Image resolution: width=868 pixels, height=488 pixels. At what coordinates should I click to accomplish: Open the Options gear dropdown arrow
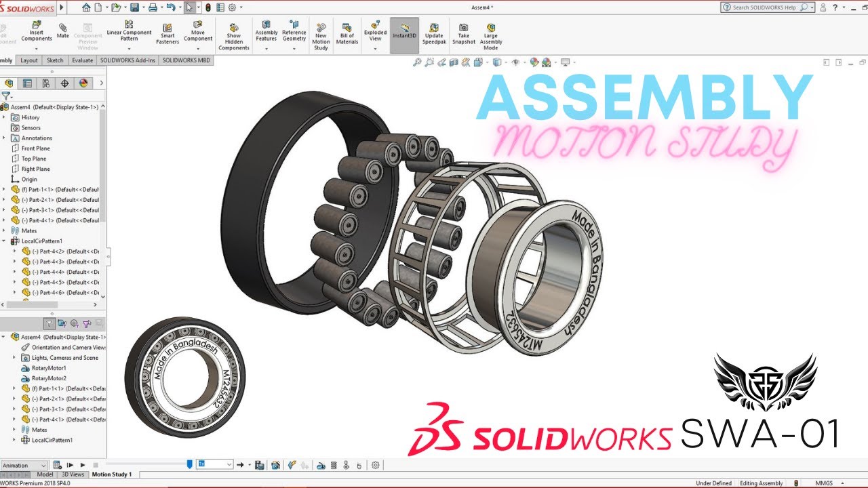[241, 7]
